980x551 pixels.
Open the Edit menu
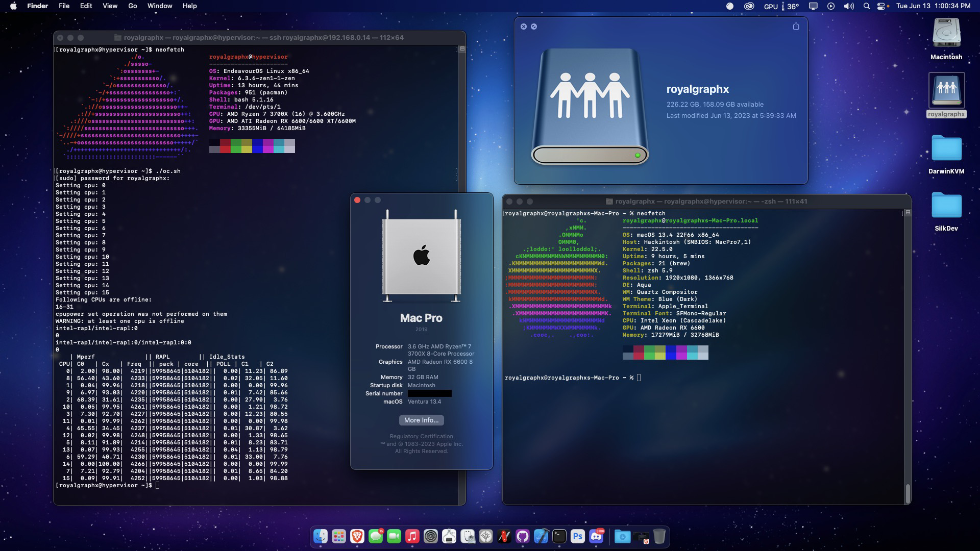click(86, 6)
